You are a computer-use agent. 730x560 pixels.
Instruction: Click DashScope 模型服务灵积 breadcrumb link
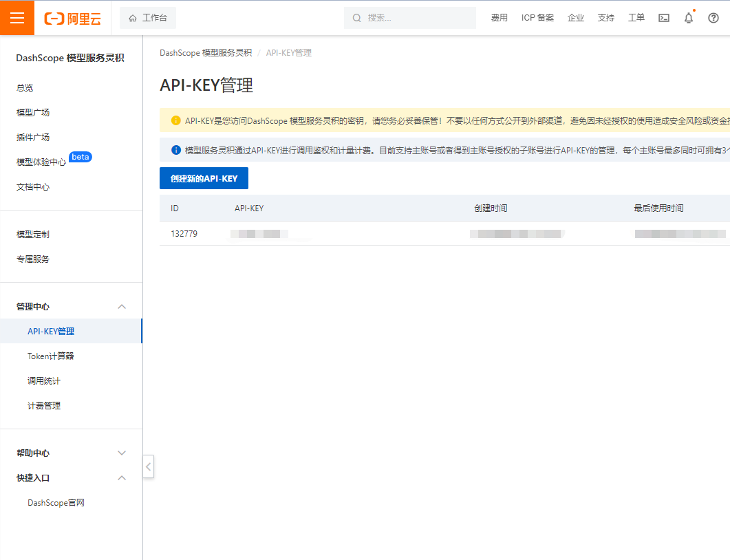coord(205,53)
